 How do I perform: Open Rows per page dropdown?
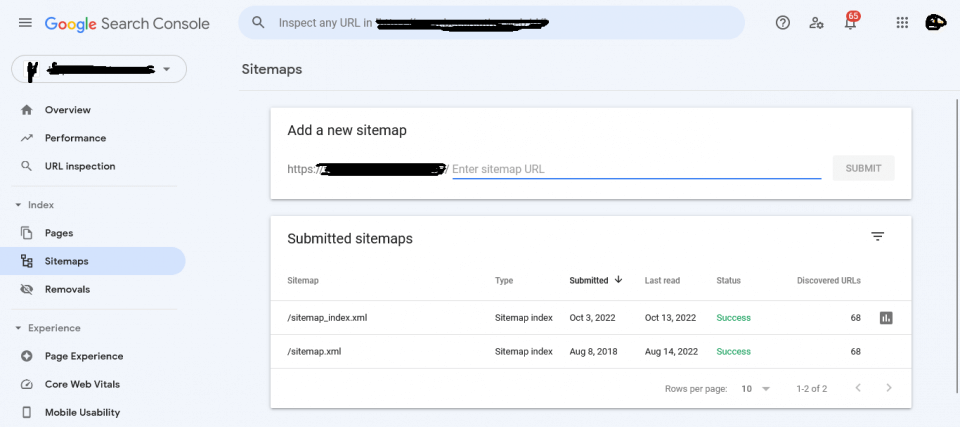[x=756, y=388]
